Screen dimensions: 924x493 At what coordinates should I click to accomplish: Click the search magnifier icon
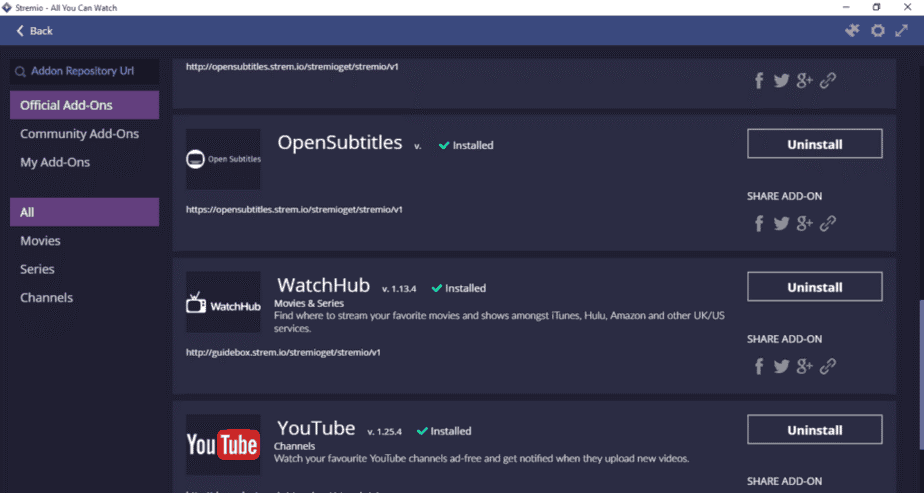[x=21, y=72]
